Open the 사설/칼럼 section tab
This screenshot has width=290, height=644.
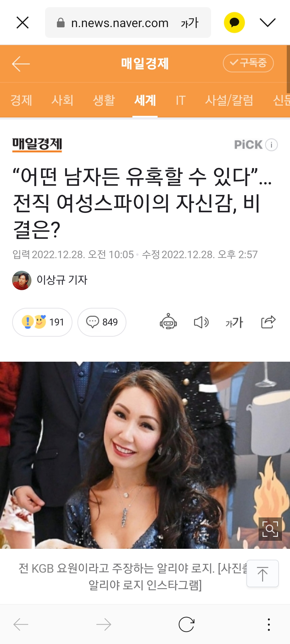[x=229, y=100]
